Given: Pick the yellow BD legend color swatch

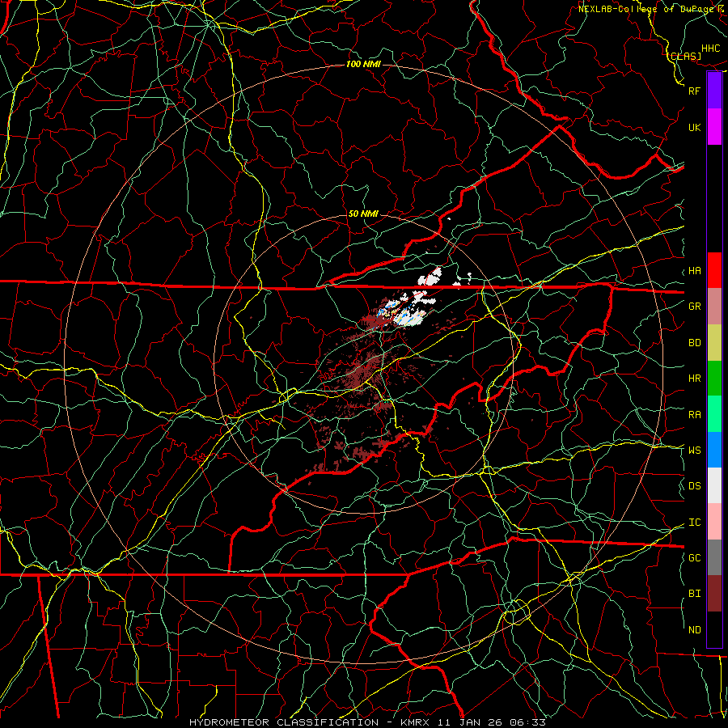Looking at the screenshot, I should [714, 343].
